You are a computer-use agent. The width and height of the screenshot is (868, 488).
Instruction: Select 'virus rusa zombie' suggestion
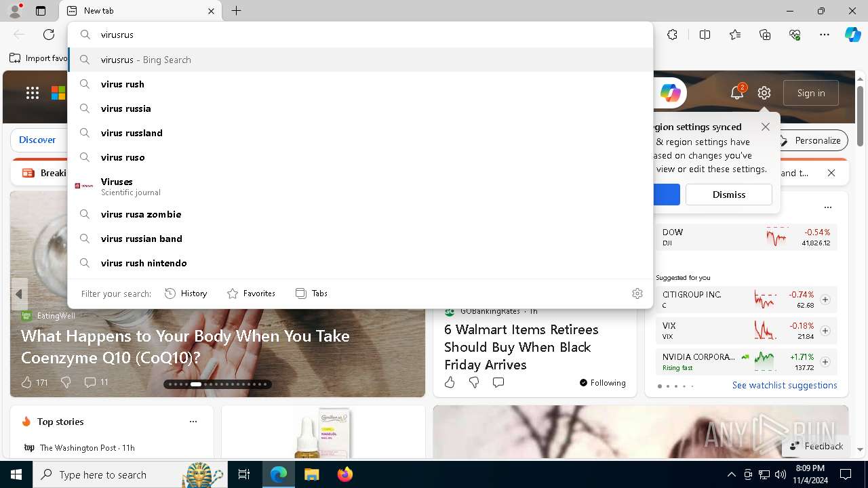[x=360, y=214]
